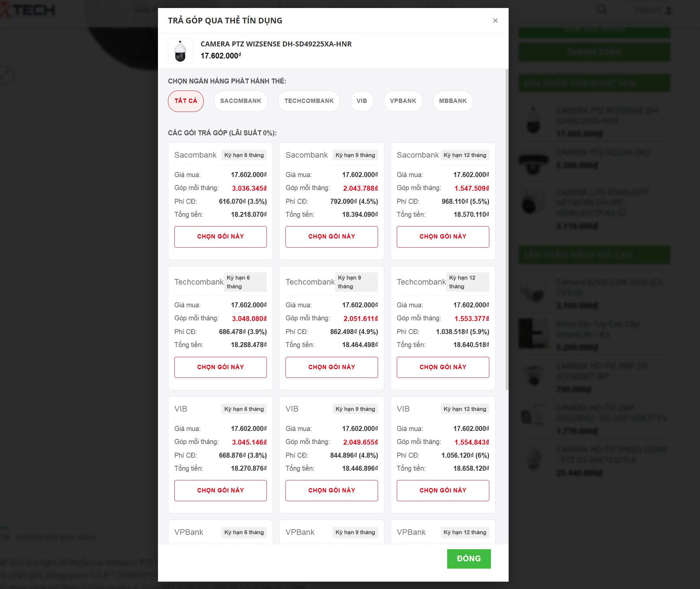Choose Sacombank 12-month plan button

pyautogui.click(x=443, y=237)
